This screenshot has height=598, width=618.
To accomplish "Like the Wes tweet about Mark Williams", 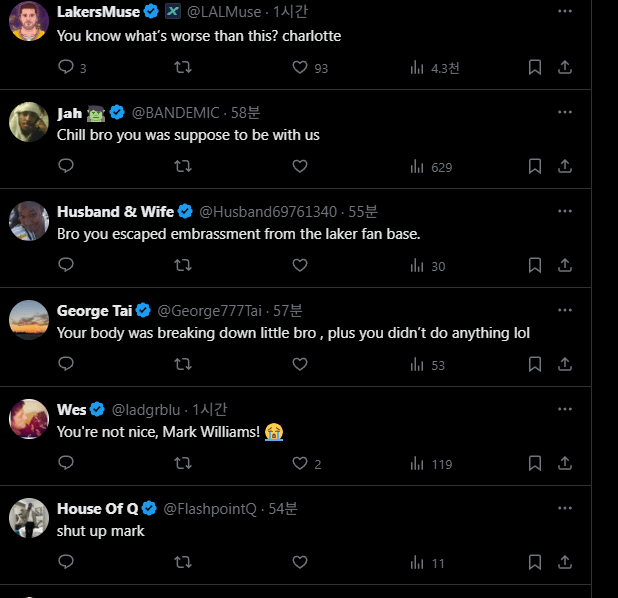I will [x=299, y=464].
